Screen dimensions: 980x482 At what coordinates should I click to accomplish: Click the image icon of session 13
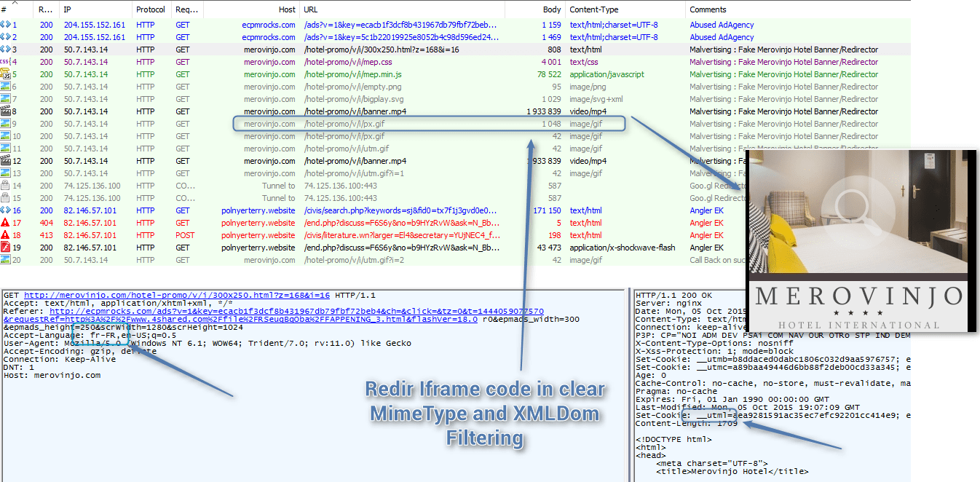pos(5,173)
